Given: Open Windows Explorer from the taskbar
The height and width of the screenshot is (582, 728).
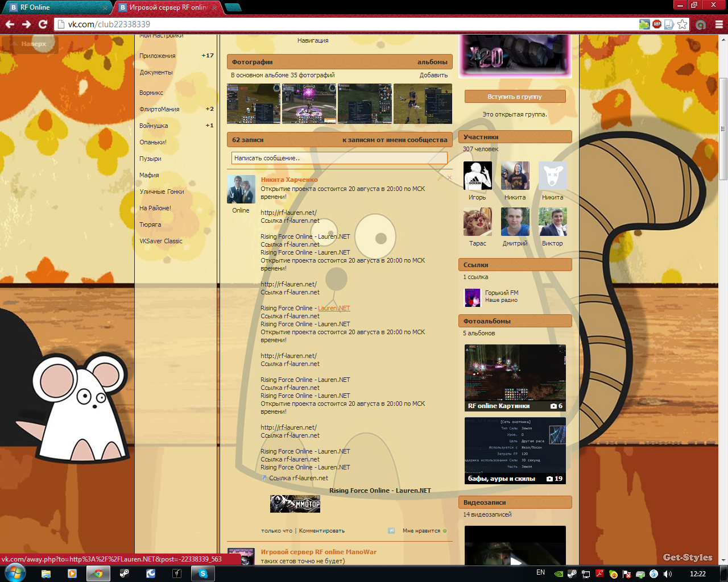Looking at the screenshot, I should pos(46,573).
